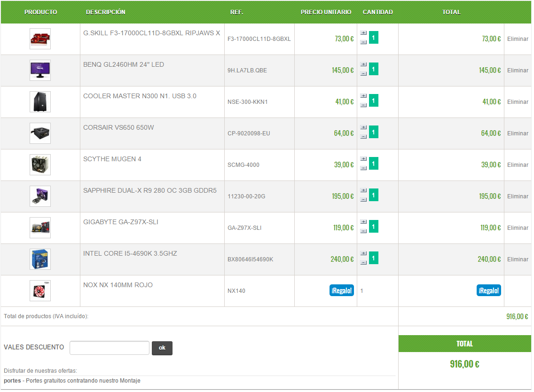This screenshot has width=534, height=392.
Task: Open INTEL CORE I5-4690K 3.5GHZ description
Action: pyautogui.click(x=130, y=253)
